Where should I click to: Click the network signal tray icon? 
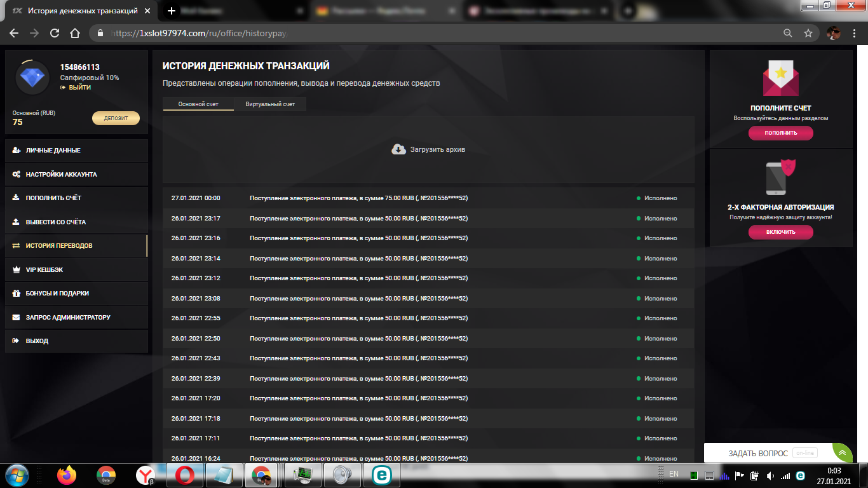(x=785, y=475)
